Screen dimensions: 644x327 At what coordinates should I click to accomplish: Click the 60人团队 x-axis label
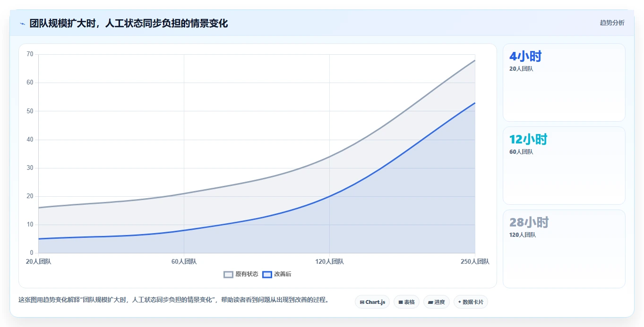tap(184, 261)
